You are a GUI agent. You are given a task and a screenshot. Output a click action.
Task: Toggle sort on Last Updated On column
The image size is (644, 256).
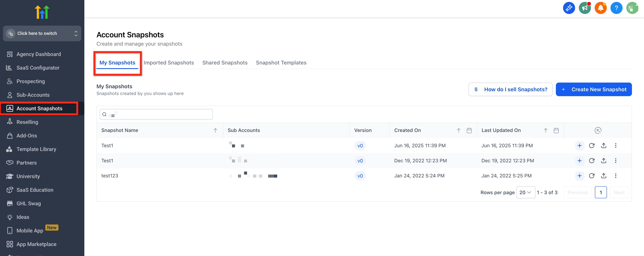[546, 130]
